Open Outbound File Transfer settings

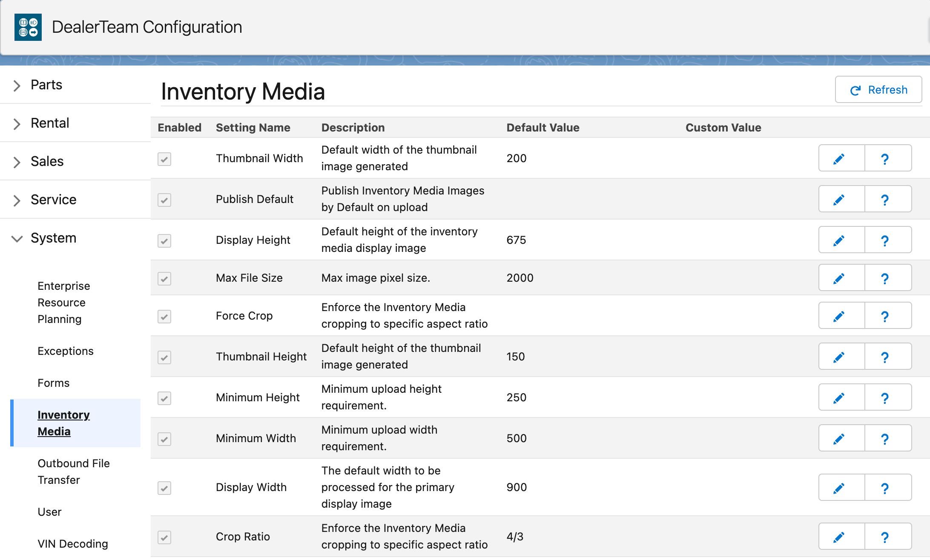[x=74, y=471]
